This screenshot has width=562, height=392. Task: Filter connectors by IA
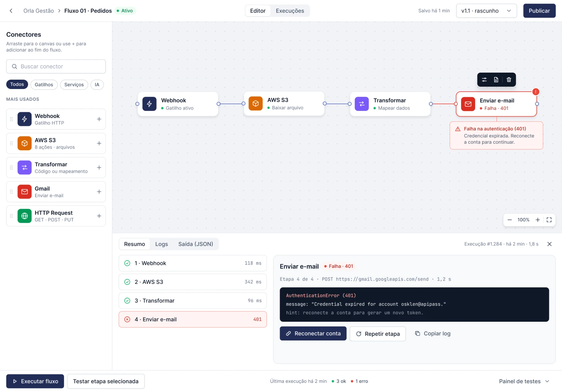[97, 85]
